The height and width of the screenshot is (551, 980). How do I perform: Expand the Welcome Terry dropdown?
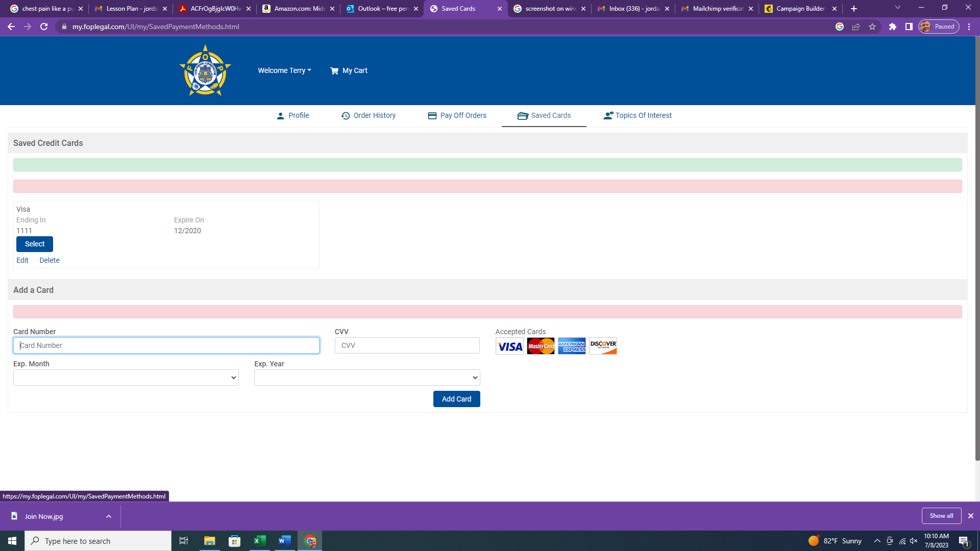[284, 70]
